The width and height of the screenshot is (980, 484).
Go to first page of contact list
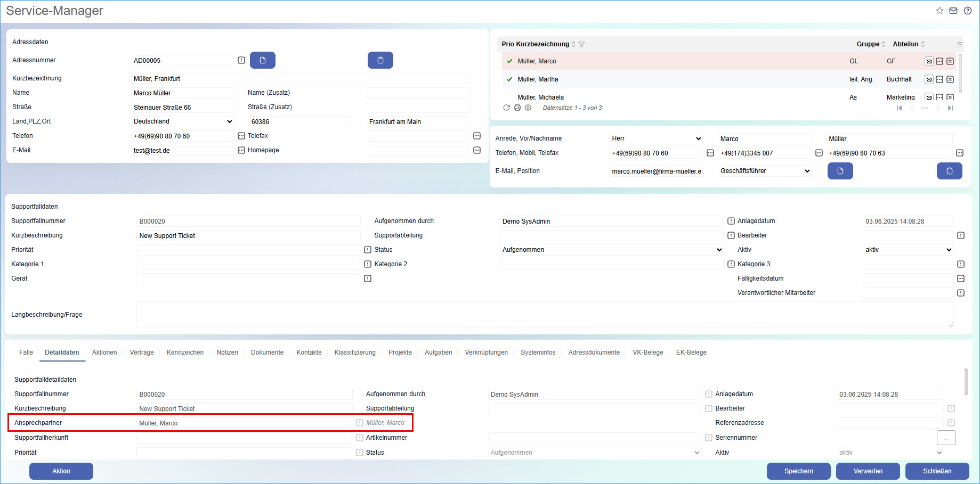(900, 108)
